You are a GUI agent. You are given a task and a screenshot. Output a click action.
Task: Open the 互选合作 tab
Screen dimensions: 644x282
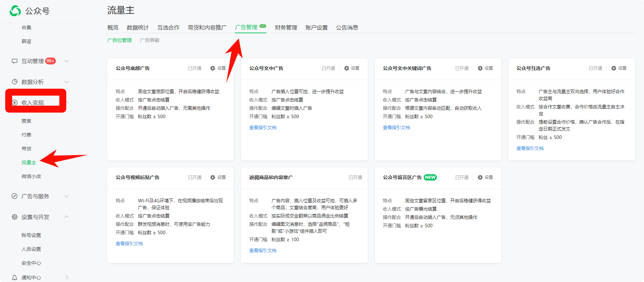[168, 27]
